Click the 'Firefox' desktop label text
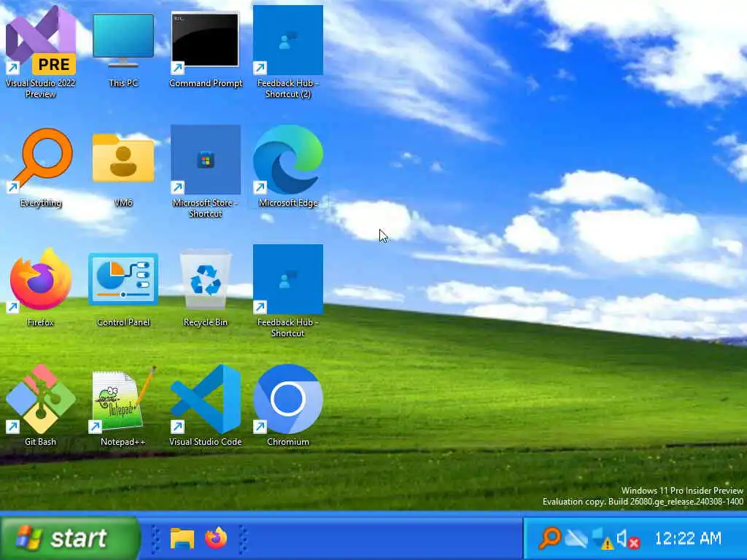 pos(41,322)
